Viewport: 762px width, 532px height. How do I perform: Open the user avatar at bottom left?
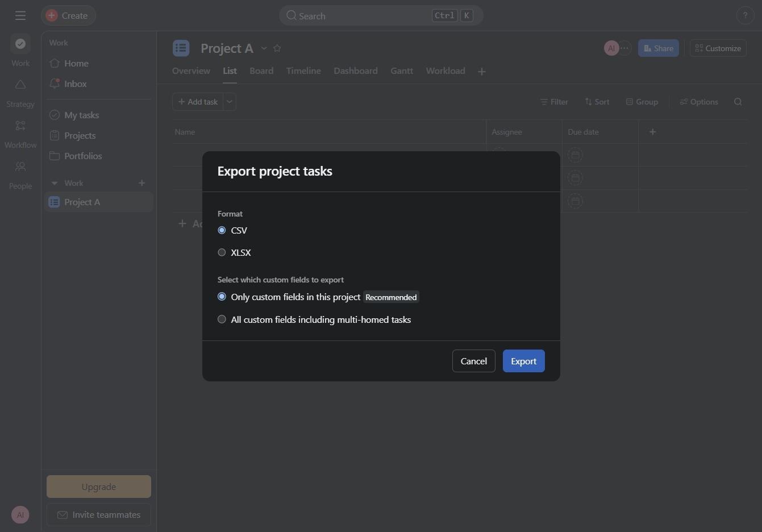(x=20, y=515)
